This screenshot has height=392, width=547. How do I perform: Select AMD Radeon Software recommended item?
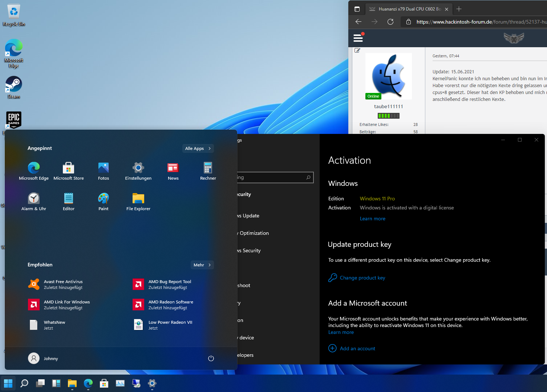click(170, 305)
